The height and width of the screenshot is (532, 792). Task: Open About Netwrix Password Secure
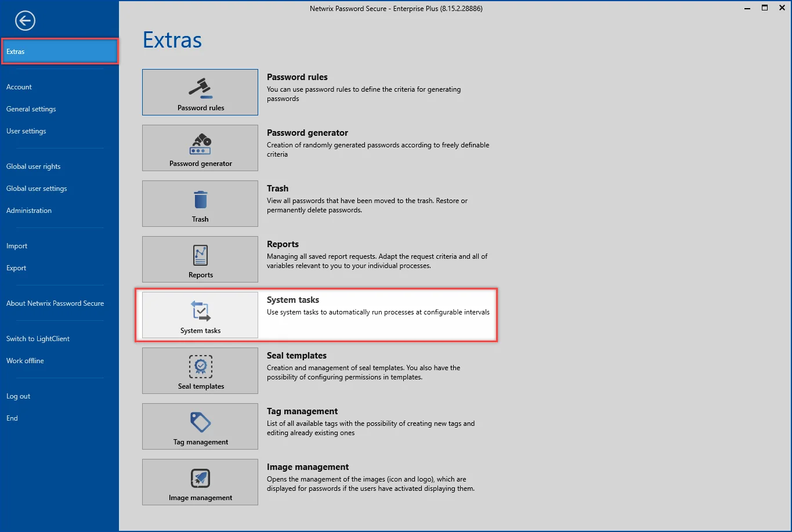[x=55, y=303]
